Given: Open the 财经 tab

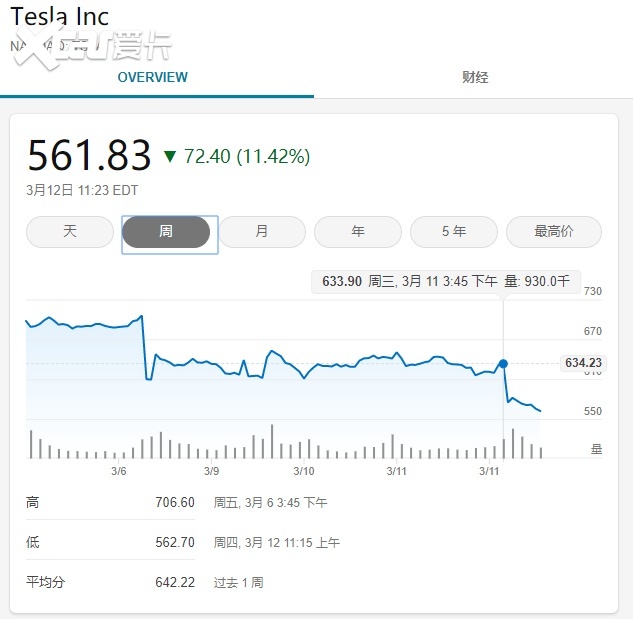Looking at the screenshot, I should click(x=475, y=77).
